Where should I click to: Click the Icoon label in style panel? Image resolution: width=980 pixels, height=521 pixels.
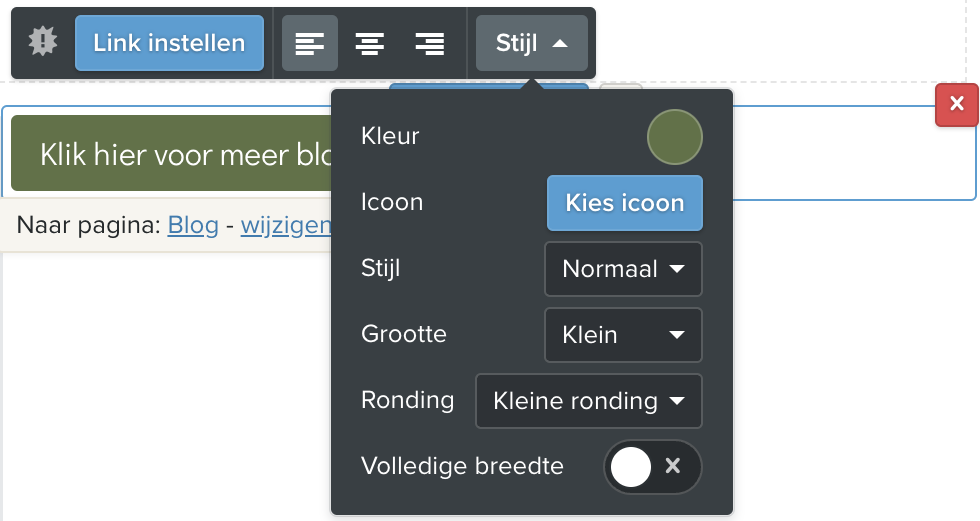tap(392, 202)
